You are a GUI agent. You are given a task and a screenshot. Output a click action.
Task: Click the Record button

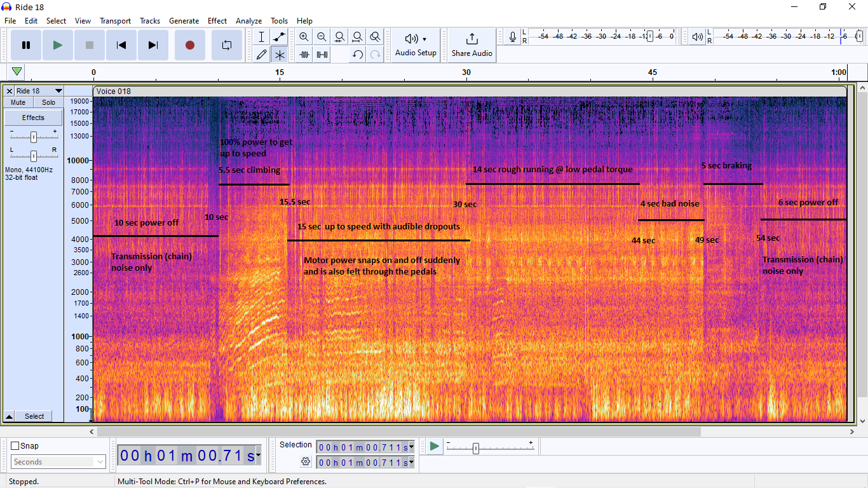click(x=189, y=45)
